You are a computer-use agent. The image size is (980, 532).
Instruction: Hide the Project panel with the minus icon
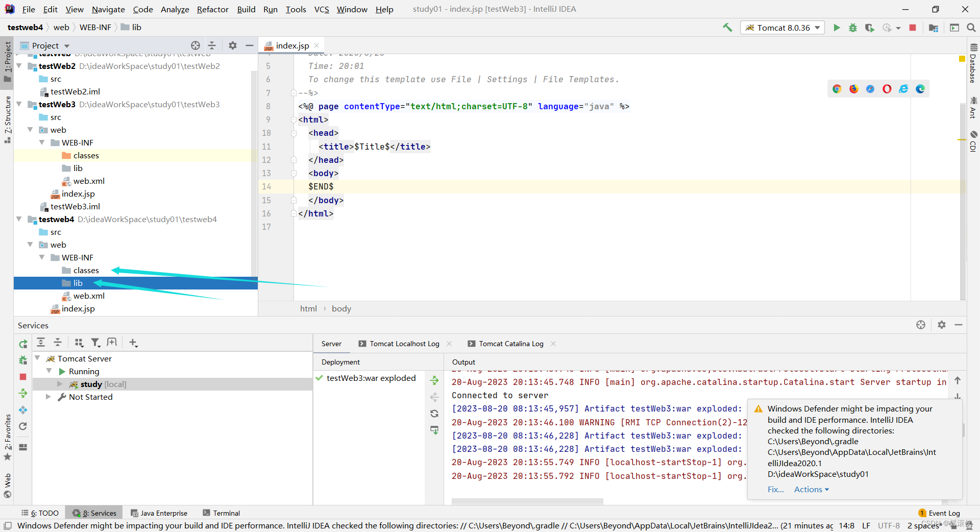coord(249,45)
